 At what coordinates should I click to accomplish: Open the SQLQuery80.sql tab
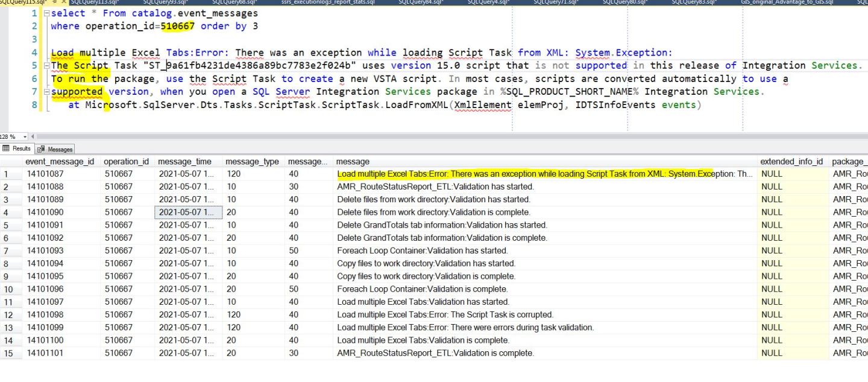625,2
